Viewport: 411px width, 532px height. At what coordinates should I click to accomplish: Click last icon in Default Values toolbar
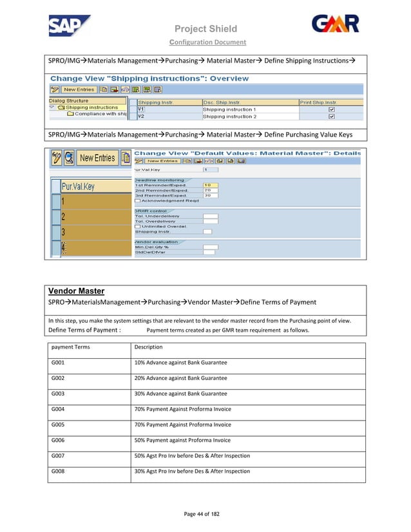pos(241,161)
